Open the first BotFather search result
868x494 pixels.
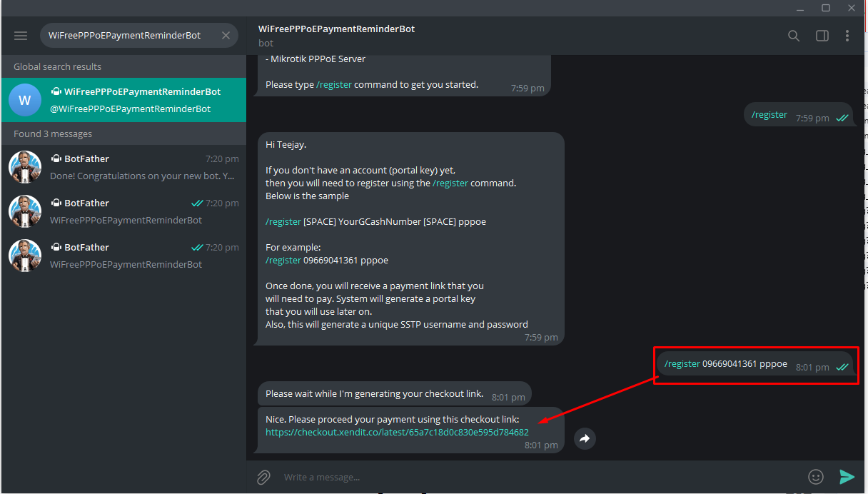(x=123, y=167)
